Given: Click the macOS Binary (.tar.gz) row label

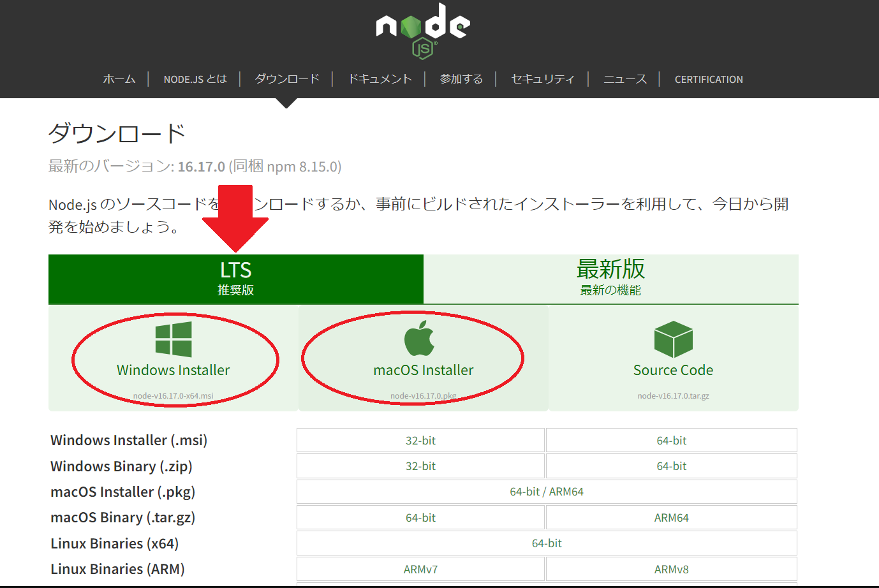Looking at the screenshot, I should point(122,517).
